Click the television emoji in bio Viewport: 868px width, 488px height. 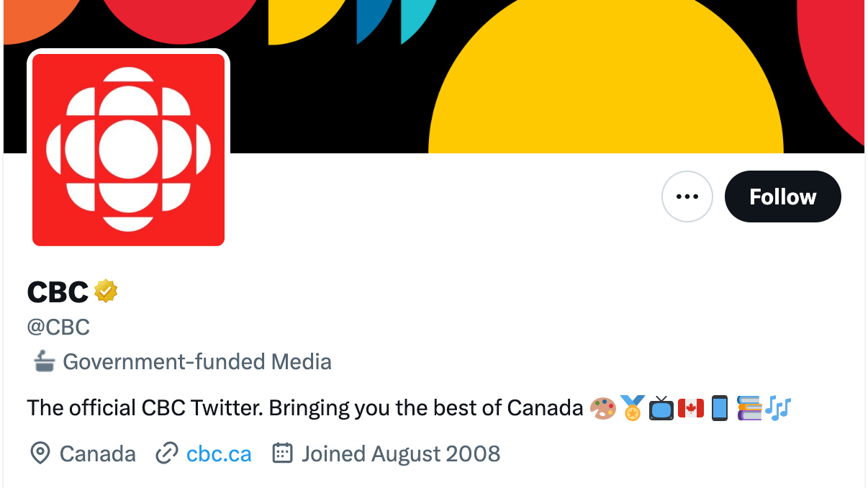click(x=661, y=408)
